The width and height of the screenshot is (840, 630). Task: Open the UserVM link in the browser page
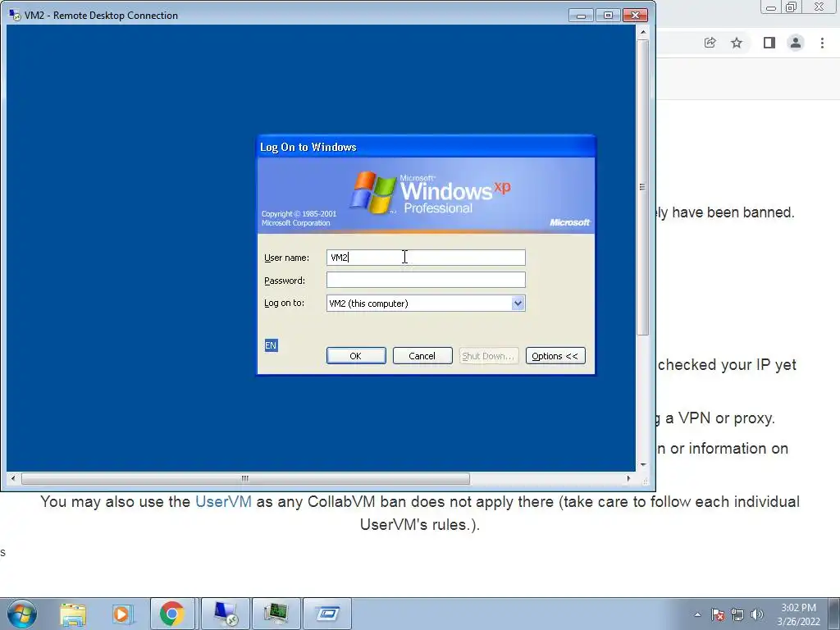click(223, 501)
